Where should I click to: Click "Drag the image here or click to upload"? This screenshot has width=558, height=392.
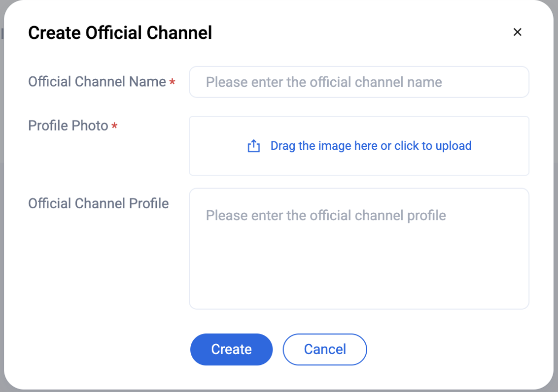pos(371,146)
